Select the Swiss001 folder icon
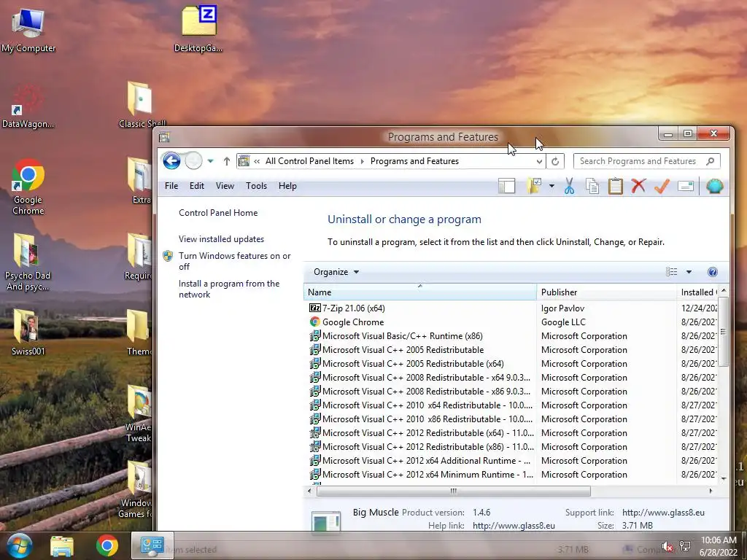This screenshot has height=560, width=747. click(28, 332)
